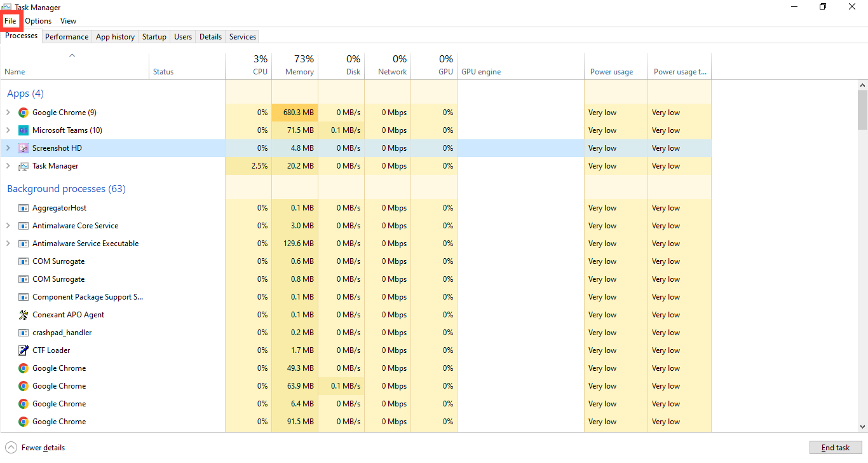Select the Chrome icon using 91.5 MB
Image resolution: width=868 pixels, height=463 pixels.
[24, 422]
